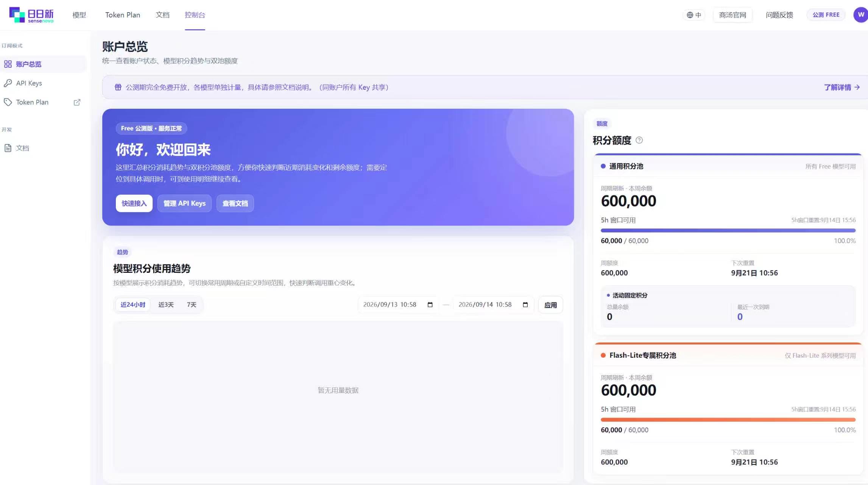Click the 账户总览 grid icon in sidebar
The image size is (868, 485).
[x=8, y=64]
